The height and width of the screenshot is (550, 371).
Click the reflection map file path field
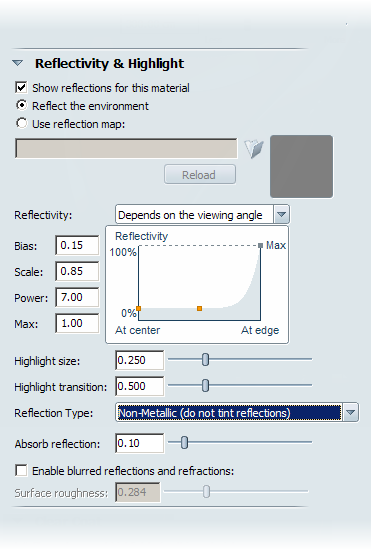click(x=126, y=148)
